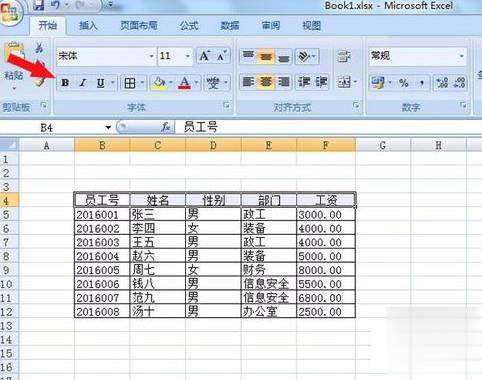
Task: Select cell containing 办公室
Action: click(269, 311)
